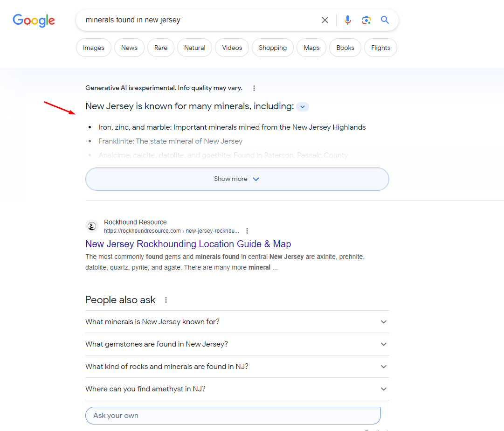Screen dimensions: 504x431
Task: Open three-dot menu beside People also ask
Action: tap(166, 300)
